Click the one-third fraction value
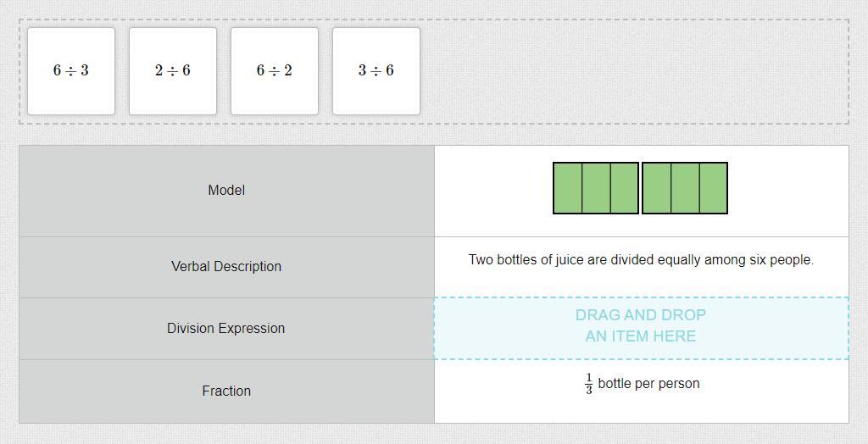 (x=588, y=384)
